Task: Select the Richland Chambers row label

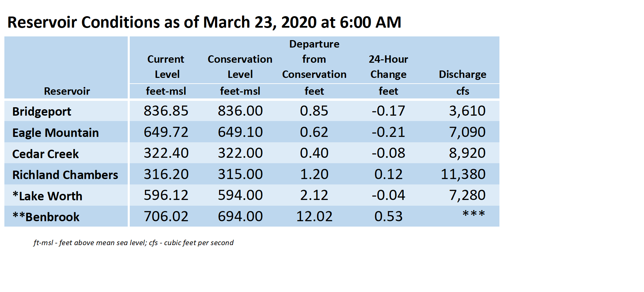Action: click(x=65, y=175)
